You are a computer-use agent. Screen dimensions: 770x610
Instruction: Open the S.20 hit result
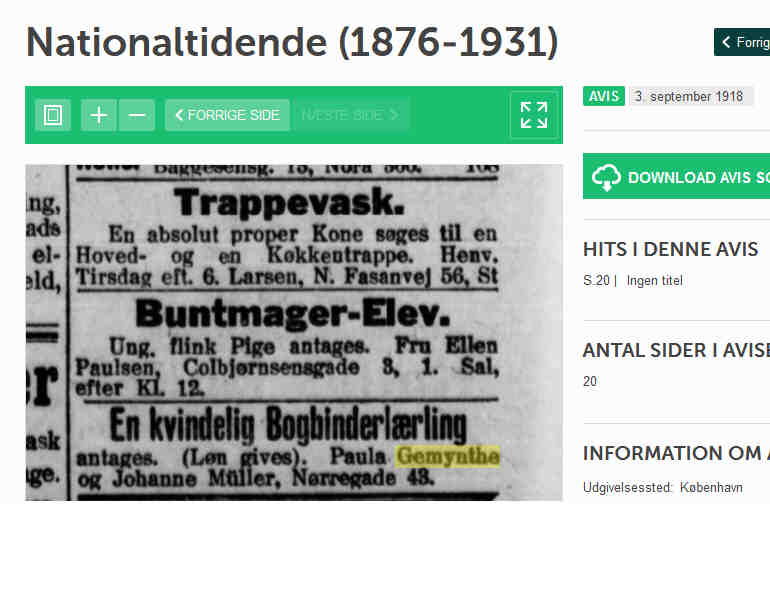[596, 281]
